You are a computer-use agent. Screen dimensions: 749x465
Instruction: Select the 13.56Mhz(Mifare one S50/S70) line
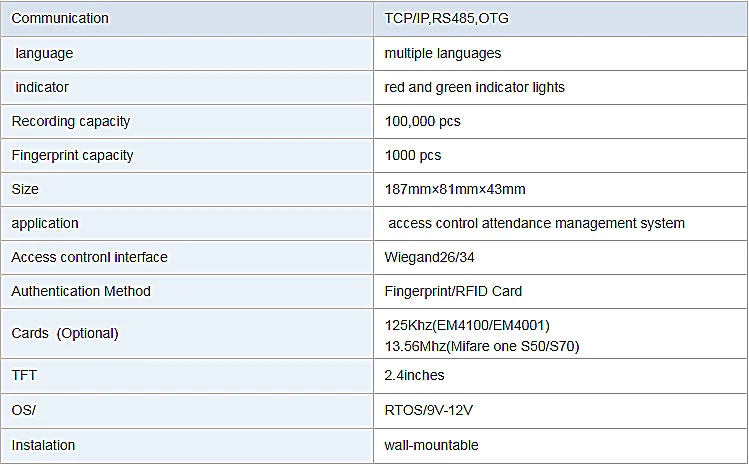point(482,346)
